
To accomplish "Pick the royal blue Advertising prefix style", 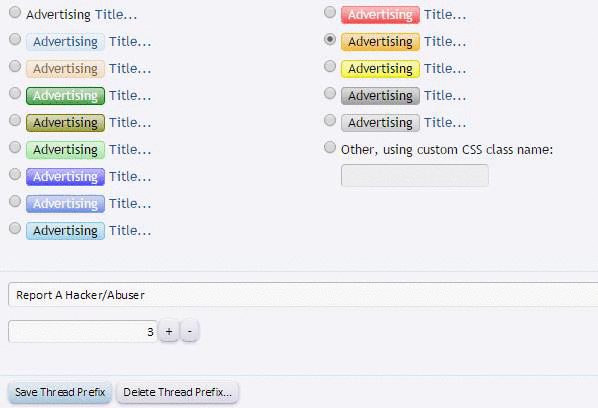I will pyautogui.click(x=15, y=175).
